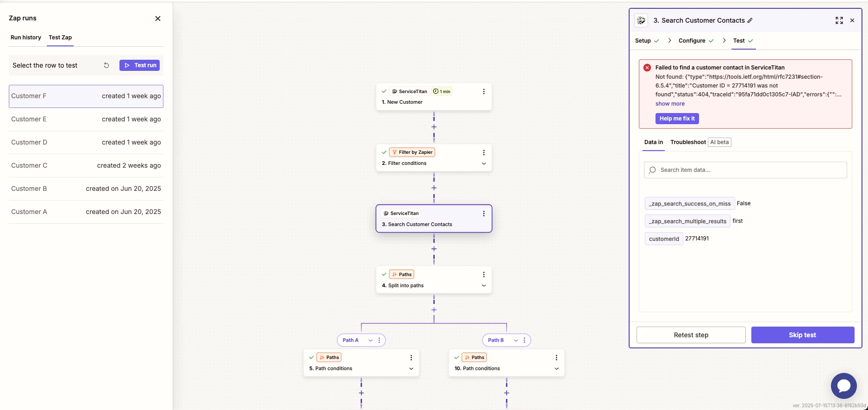
Task: Expand step 10 Path conditions chevron
Action: pos(556,369)
